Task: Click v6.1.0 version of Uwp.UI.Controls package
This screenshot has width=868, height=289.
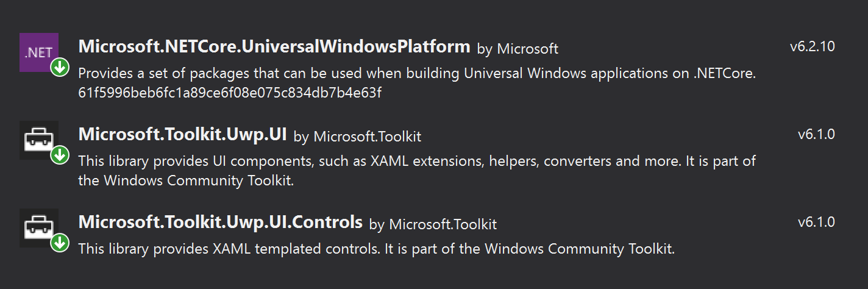Action: pyautogui.click(x=816, y=223)
